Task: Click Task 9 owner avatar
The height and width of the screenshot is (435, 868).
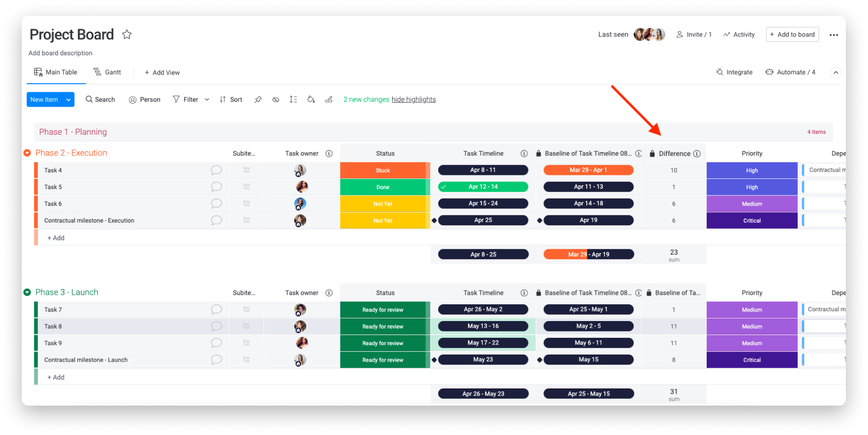Action: point(302,343)
